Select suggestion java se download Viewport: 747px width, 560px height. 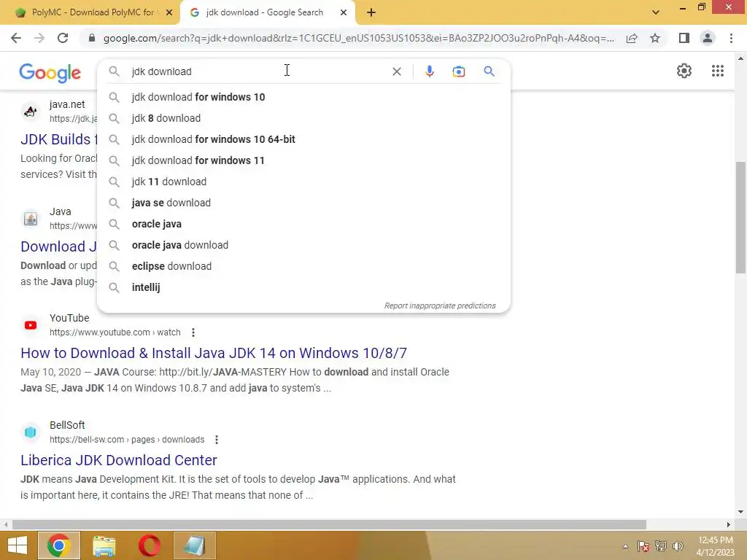[x=303, y=203]
